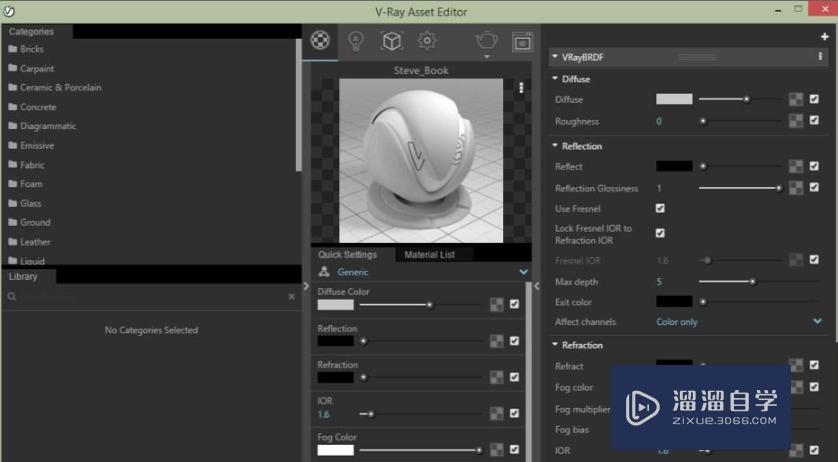Select the Categories tab
This screenshot has height=462, width=838.
tap(32, 32)
